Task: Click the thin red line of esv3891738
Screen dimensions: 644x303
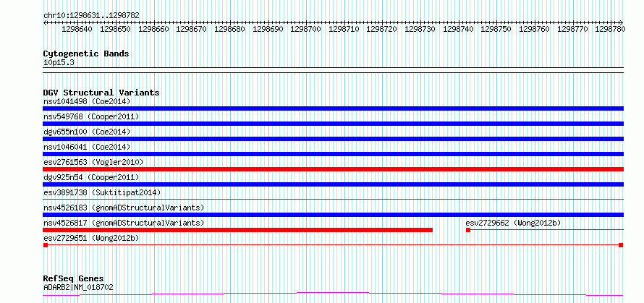Action: 333,199
